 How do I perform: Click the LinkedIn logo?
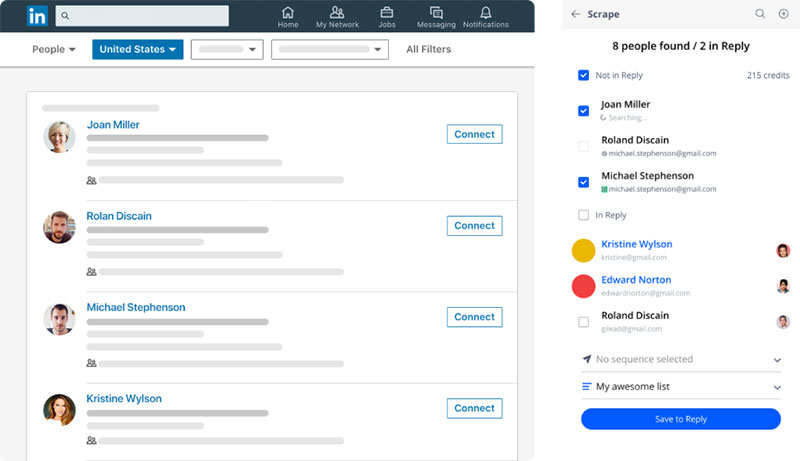click(37, 16)
